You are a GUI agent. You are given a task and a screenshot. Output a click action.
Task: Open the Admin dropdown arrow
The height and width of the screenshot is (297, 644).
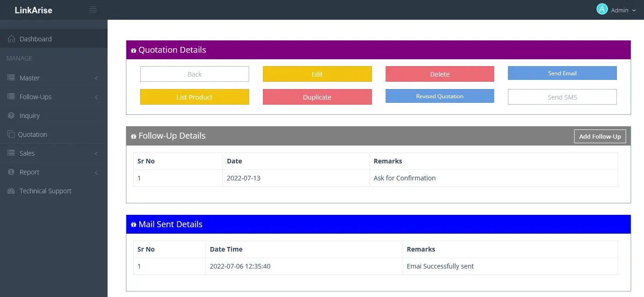[634, 11]
